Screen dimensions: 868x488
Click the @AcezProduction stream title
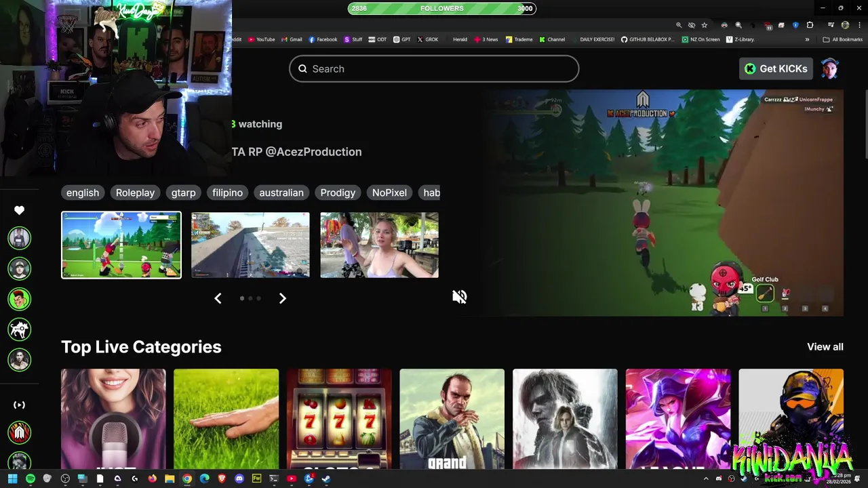(296, 152)
